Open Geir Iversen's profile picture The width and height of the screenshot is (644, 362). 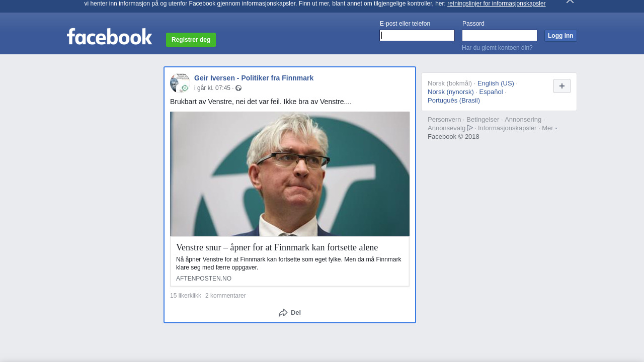click(x=180, y=83)
